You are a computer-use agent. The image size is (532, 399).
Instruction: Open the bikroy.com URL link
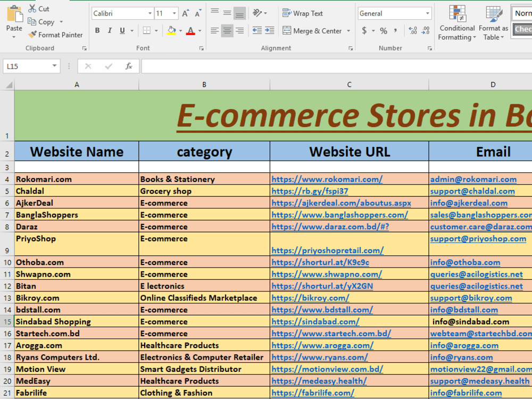pos(310,298)
